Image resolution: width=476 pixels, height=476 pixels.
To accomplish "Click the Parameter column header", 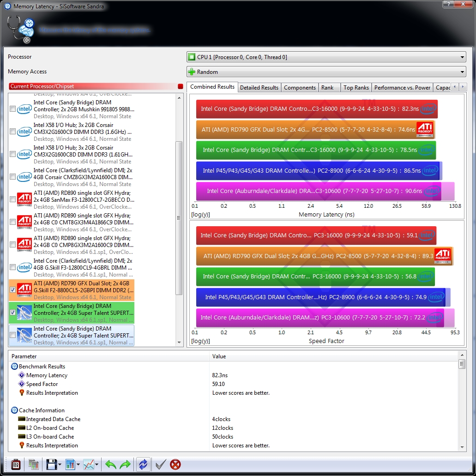I will [x=109, y=356].
